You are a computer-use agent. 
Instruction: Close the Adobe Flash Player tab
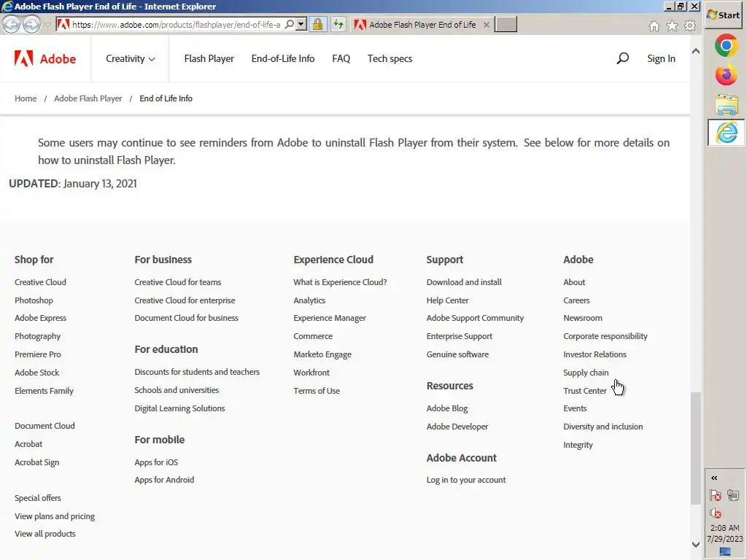click(487, 25)
